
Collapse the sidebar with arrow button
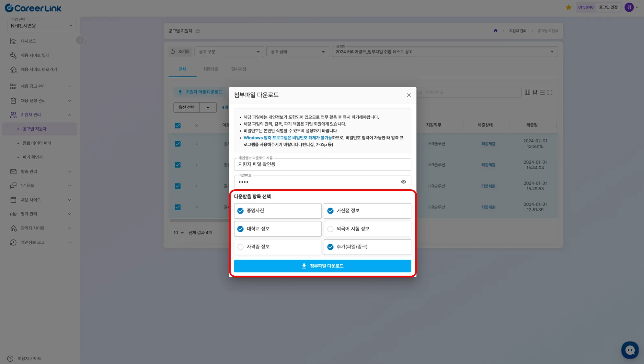pos(80,40)
